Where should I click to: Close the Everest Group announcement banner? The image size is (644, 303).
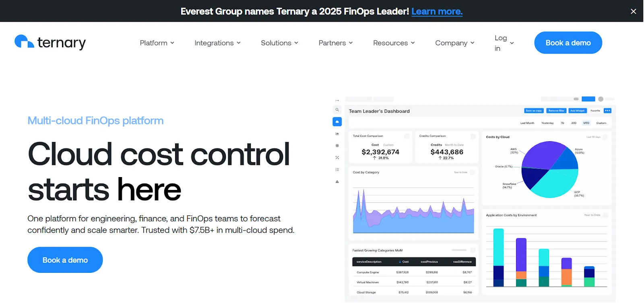[633, 11]
